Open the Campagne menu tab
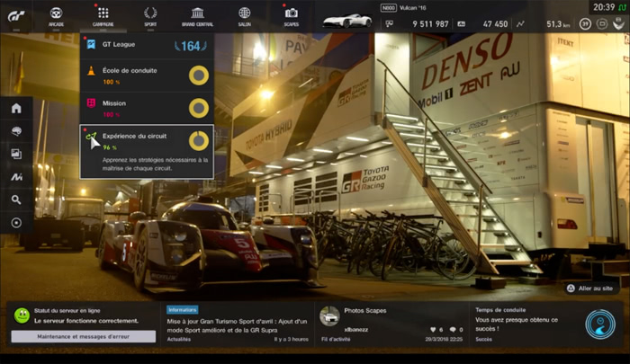This screenshot has width=630, height=364. click(x=103, y=16)
